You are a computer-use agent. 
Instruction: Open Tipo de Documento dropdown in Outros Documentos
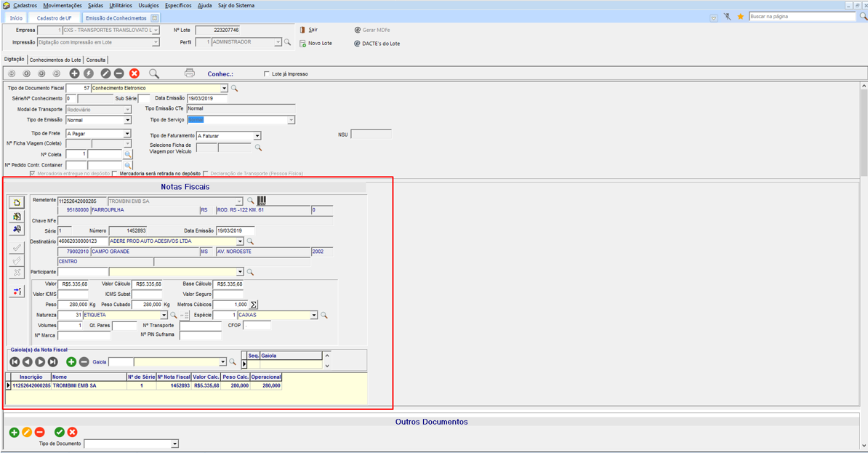175,444
